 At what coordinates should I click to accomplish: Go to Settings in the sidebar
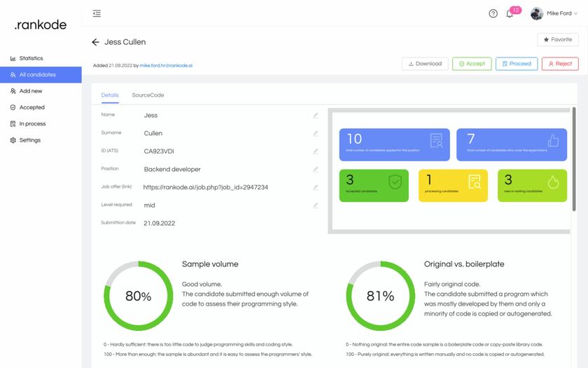(29, 140)
